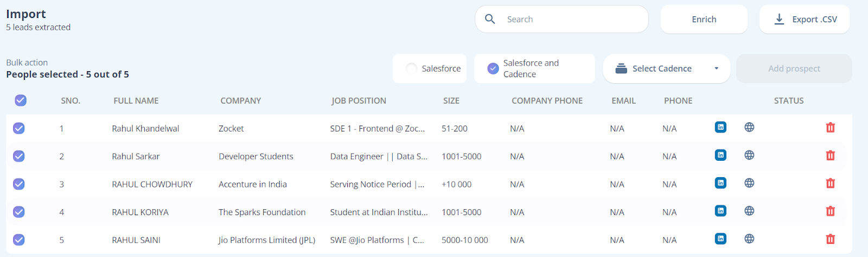This screenshot has height=257, width=868.
Task: Click the download arrow icon on Export
Action: point(779,19)
